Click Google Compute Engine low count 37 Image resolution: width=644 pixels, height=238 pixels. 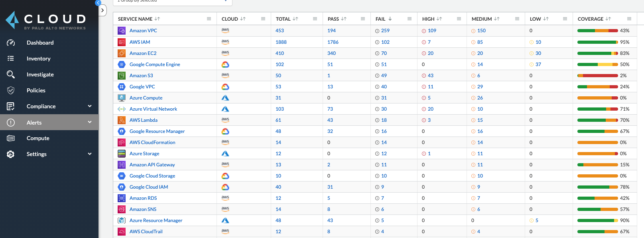click(538, 64)
